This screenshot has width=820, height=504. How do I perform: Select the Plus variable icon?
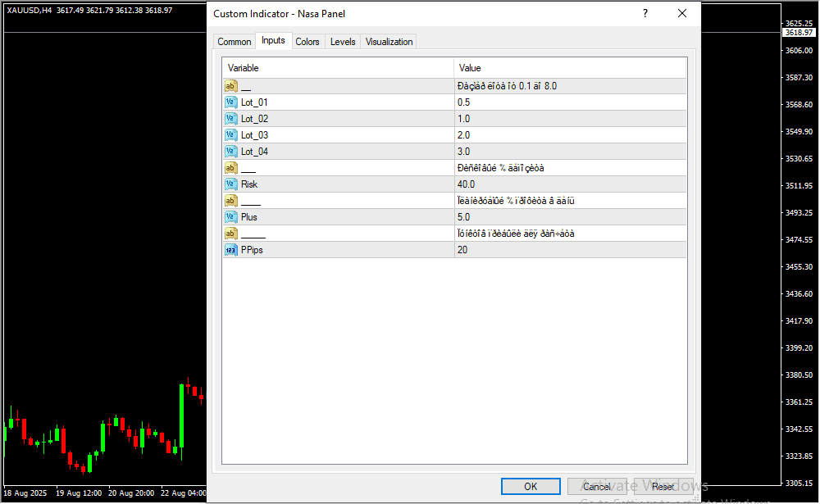click(x=230, y=217)
